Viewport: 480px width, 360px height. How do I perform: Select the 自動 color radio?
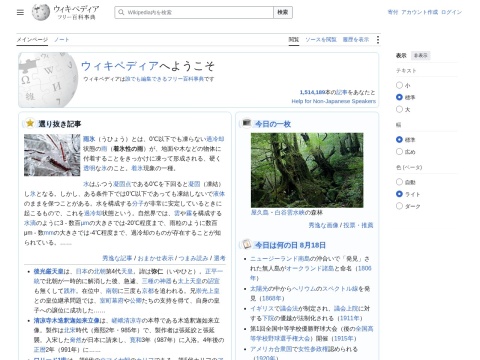(x=399, y=182)
